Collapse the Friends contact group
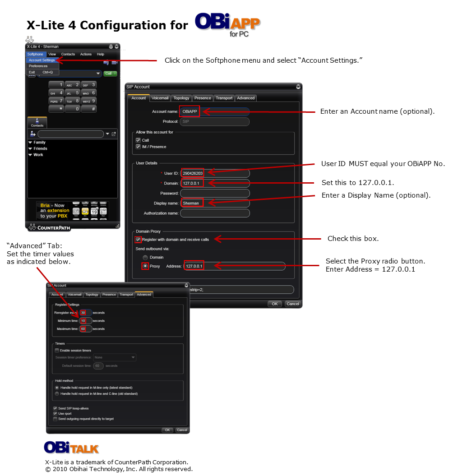The height and width of the screenshot is (476, 453). tap(30, 149)
